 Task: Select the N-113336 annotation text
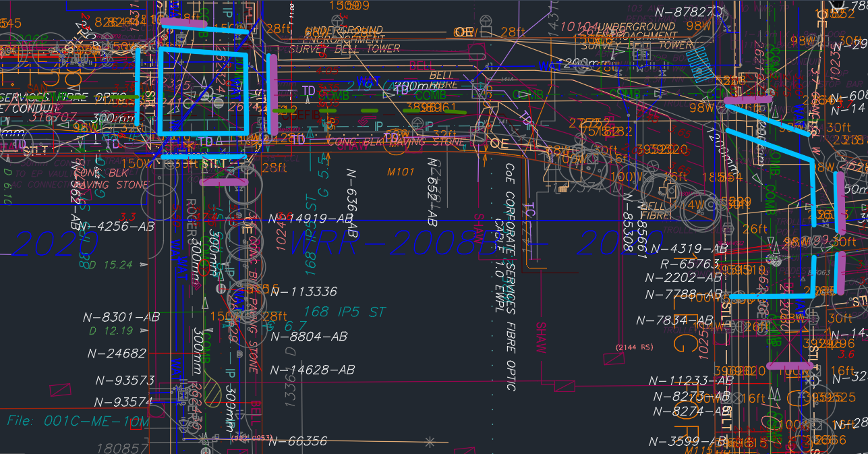[x=303, y=291]
